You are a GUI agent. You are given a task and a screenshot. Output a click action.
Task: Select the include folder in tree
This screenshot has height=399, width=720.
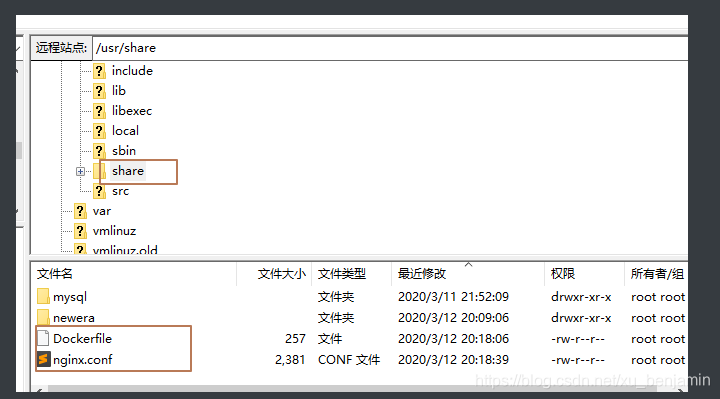132,71
